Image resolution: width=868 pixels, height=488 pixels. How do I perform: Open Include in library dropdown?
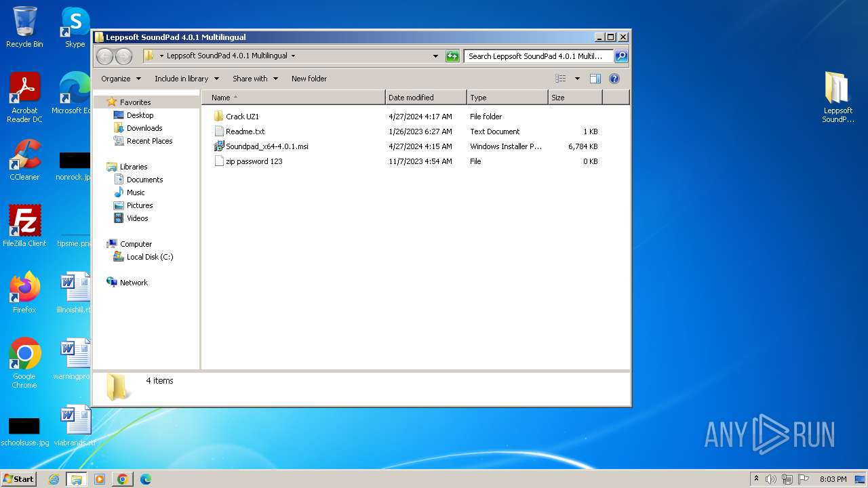tap(186, 79)
